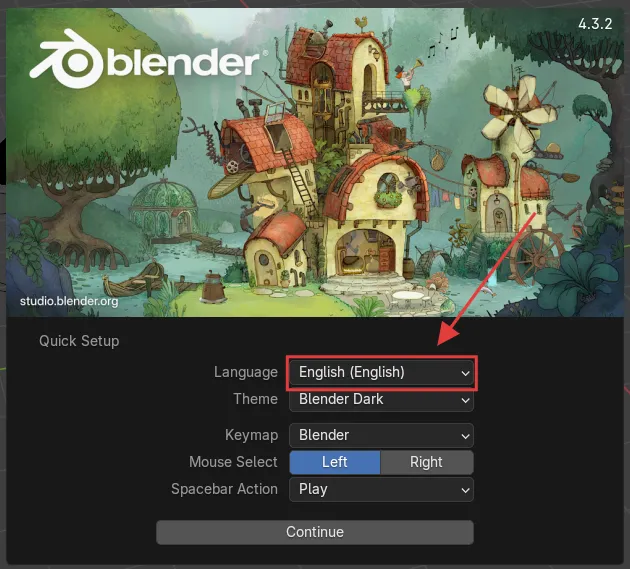630x569 pixels.
Task: Click the splash screen artwork image
Action: (315, 162)
